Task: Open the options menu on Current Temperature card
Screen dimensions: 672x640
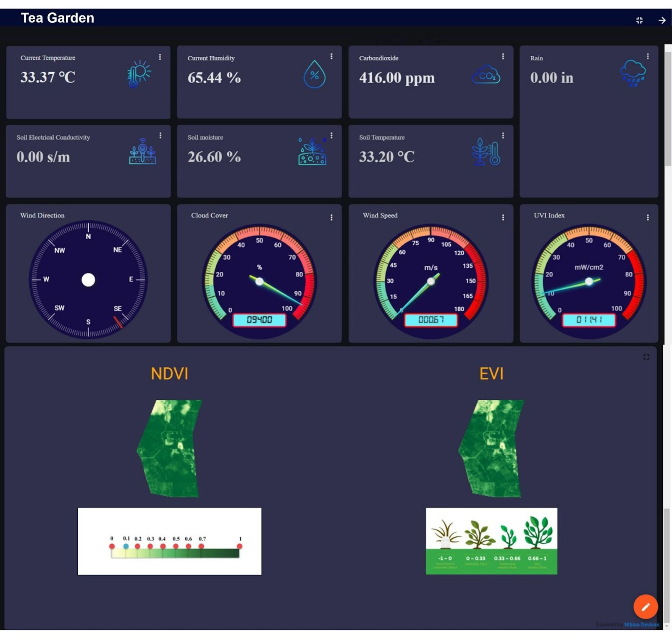Action: pyautogui.click(x=160, y=56)
